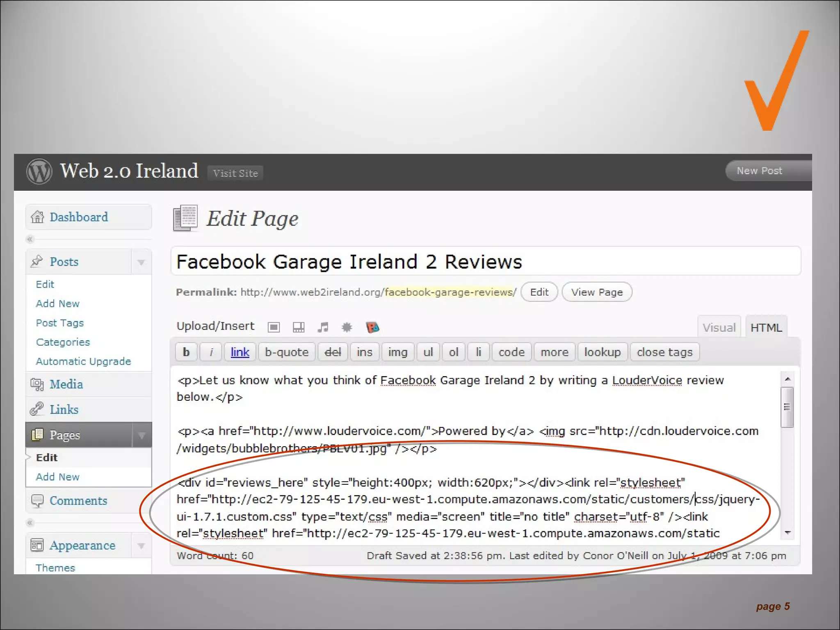This screenshot has width=840, height=630.
Task: Click Edit button next to permalink
Action: [x=539, y=292]
